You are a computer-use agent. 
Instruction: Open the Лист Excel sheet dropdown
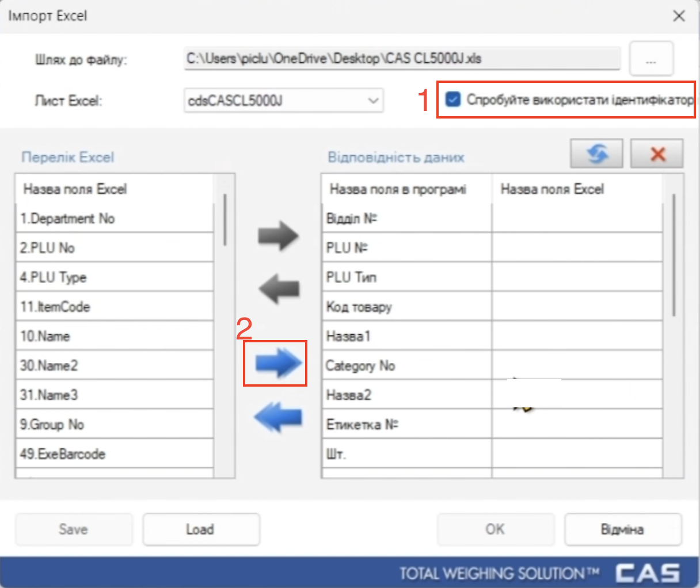pos(373,101)
